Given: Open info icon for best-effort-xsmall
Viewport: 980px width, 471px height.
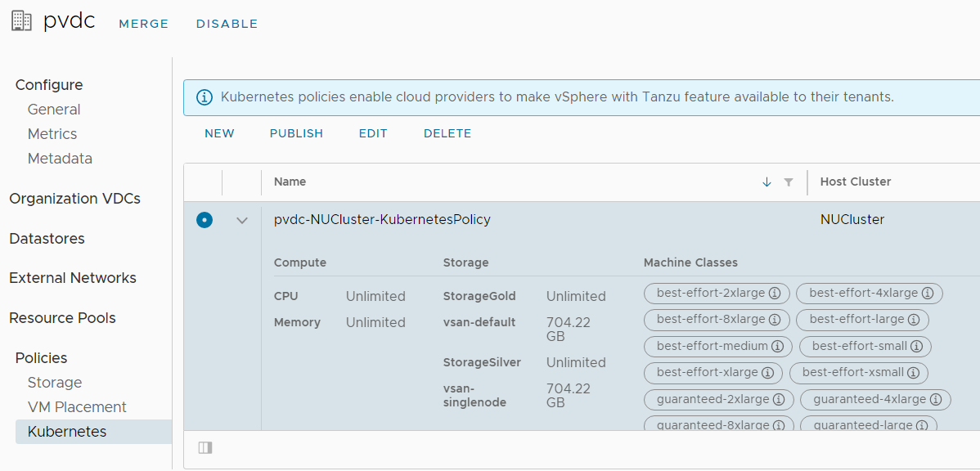Looking at the screenshot, I should (x=913, y=373).
